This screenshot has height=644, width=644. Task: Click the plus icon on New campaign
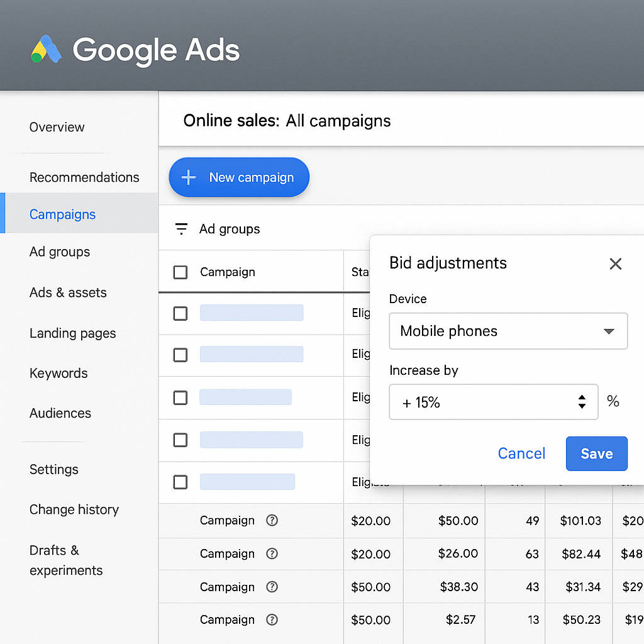click(x=189, y=177)
